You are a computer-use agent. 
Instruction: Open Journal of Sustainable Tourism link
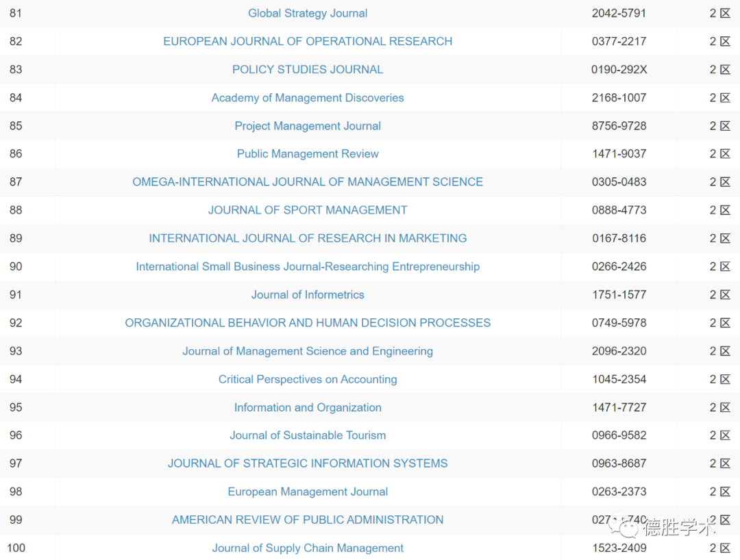[308, 435]
